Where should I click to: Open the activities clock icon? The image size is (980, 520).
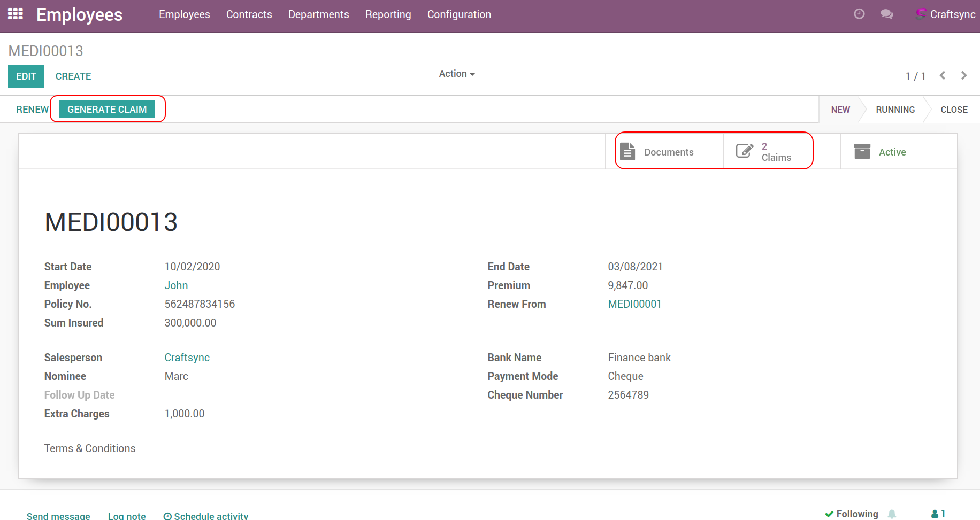coord(859,14)
